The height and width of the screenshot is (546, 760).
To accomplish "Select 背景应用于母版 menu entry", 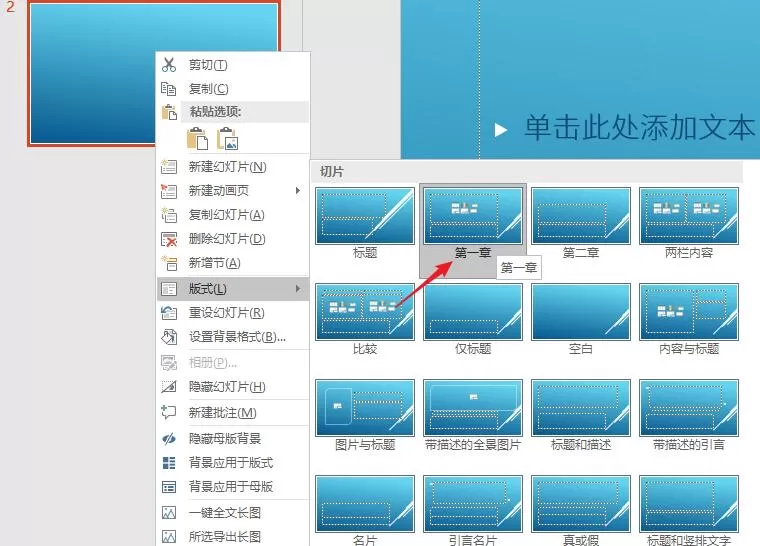I will 233,487.
